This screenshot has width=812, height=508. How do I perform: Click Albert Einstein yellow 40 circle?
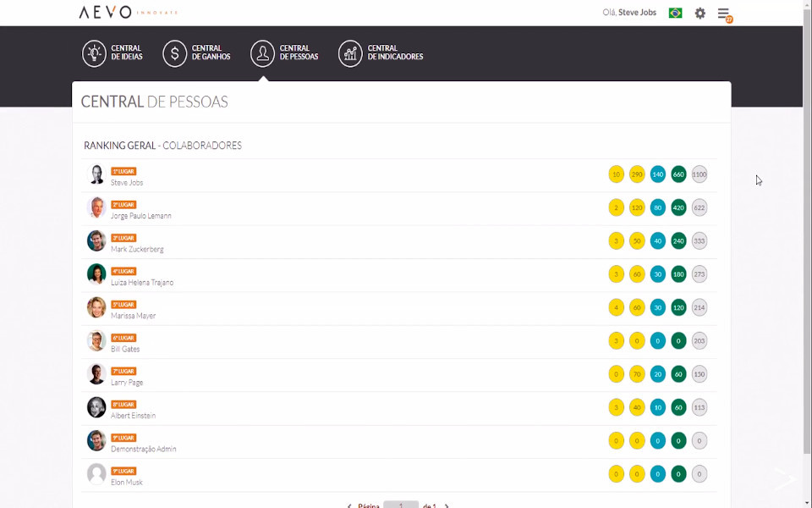pyautogui.click(x=637, y=407)
